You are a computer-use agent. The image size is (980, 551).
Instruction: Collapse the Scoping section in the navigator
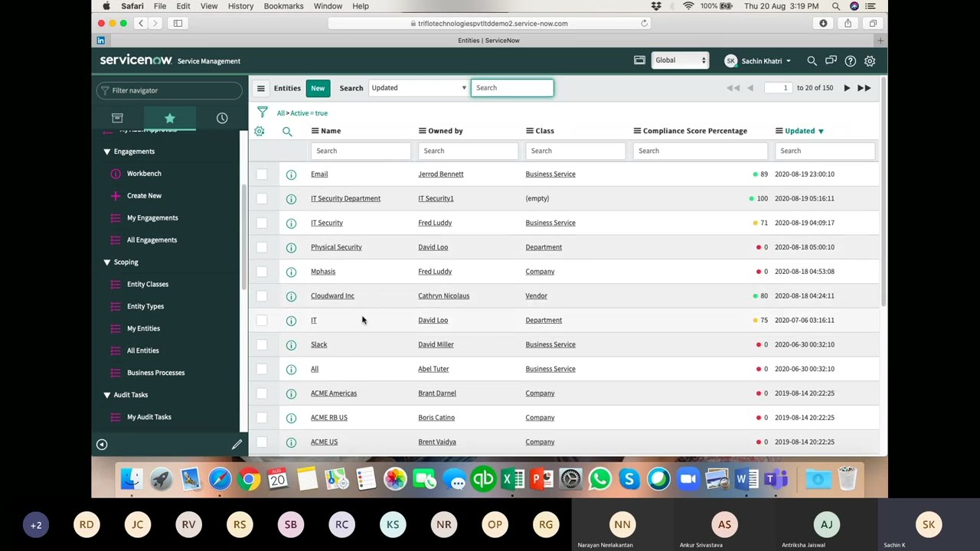click(107, 262)
